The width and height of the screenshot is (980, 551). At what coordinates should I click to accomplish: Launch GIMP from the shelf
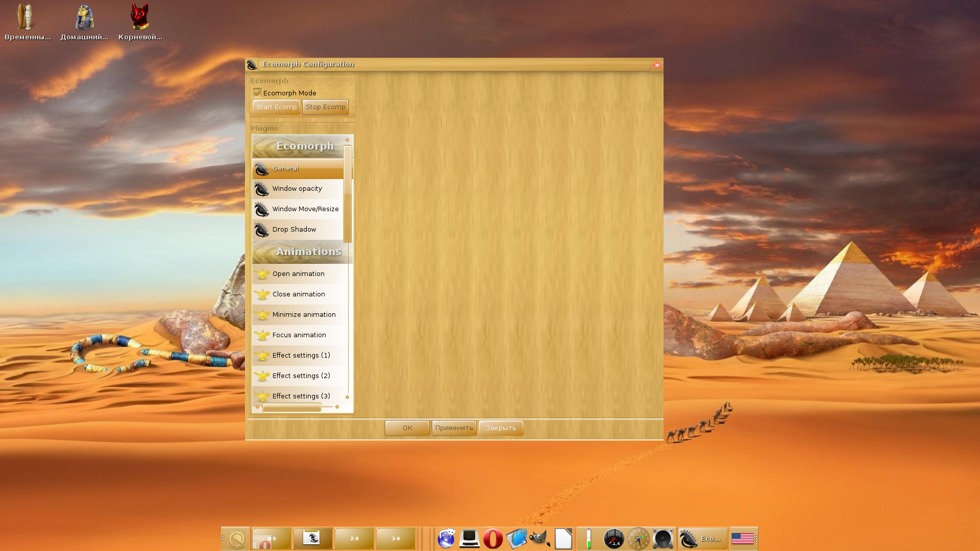[x=540, y=539]
